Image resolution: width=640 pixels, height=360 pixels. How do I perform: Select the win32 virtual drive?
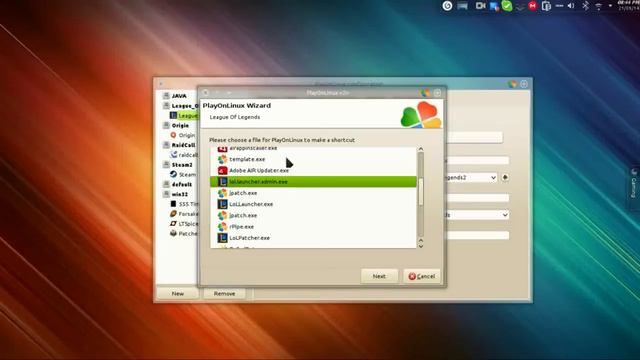pyautogui.click(x=180, y=194)
